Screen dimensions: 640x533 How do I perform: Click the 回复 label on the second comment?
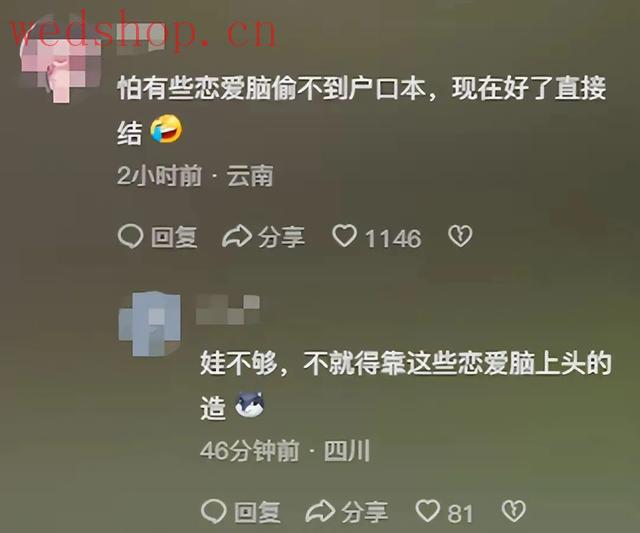pyautogui.click(x=258, y=512)
